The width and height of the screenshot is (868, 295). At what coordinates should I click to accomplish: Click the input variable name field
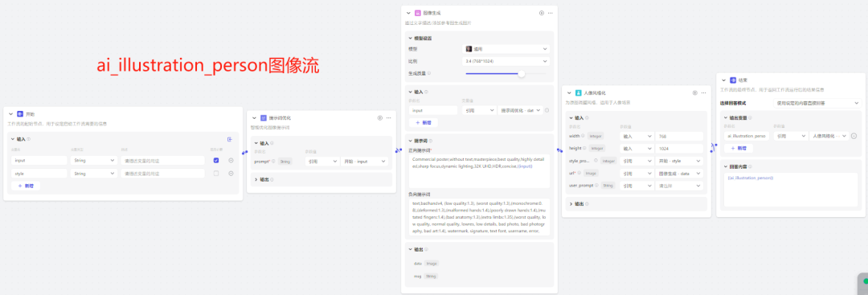pos(39,161)
